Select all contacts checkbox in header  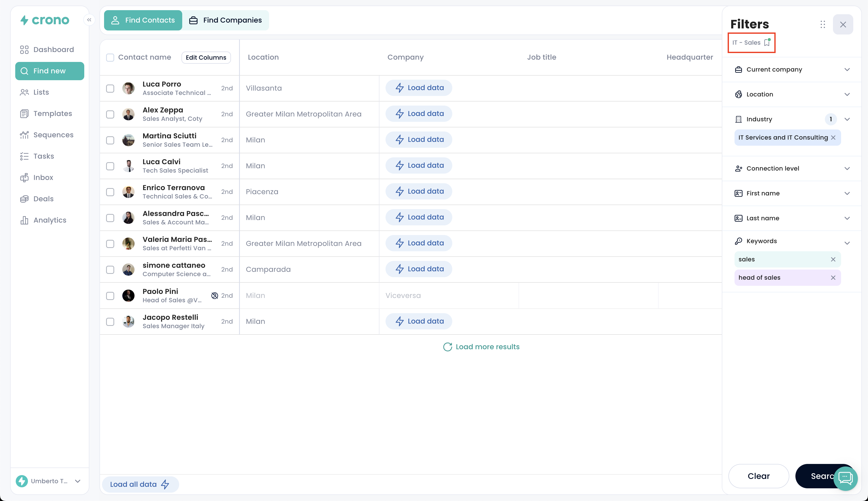(x=110, y=57)
